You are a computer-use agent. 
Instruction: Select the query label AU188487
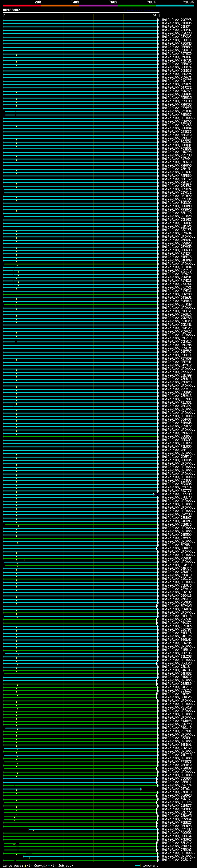coord(11,10)
